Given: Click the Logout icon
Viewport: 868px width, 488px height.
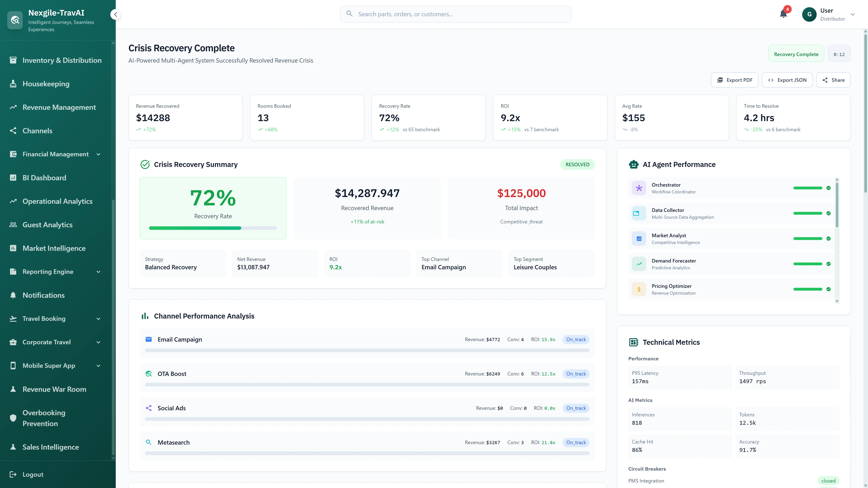Looking at the screenshot, I should tap(13, 474).
